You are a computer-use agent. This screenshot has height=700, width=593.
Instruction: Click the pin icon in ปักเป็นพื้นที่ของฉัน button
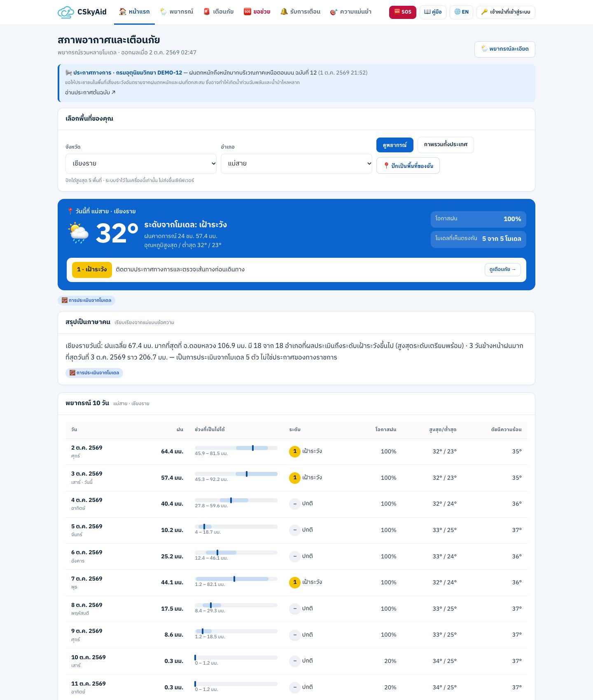point(386,166)
